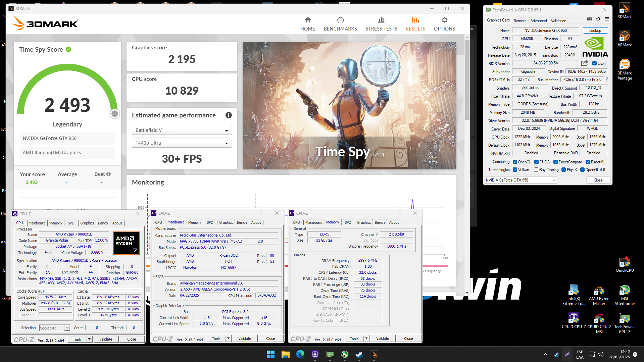Screen dimensions: 644x362
Task: Open the TechPowerUp GPU-Z desktop shortcut
Action: pos(625,323)
